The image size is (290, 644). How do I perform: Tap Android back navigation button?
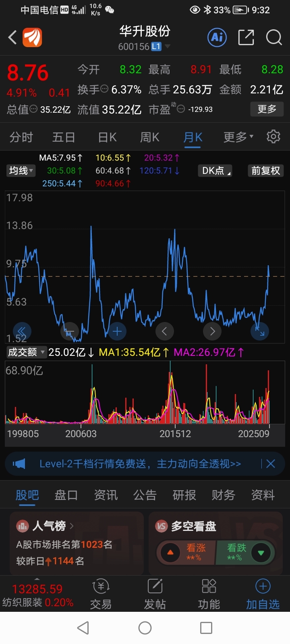coord(83,628)
